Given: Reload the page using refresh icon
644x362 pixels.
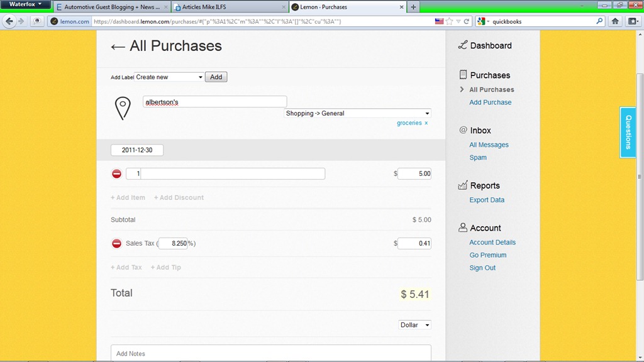Looking at the screenshot, I should 466,21.
